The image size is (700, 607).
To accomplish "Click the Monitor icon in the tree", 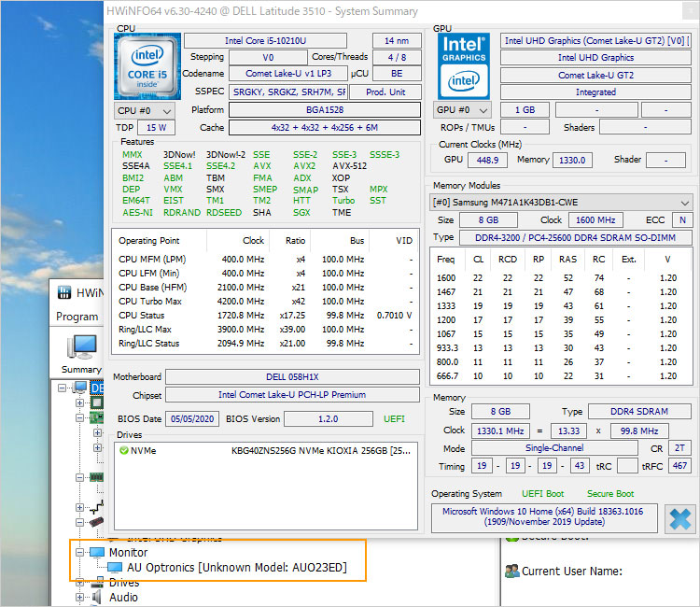I will coord(96,553).
